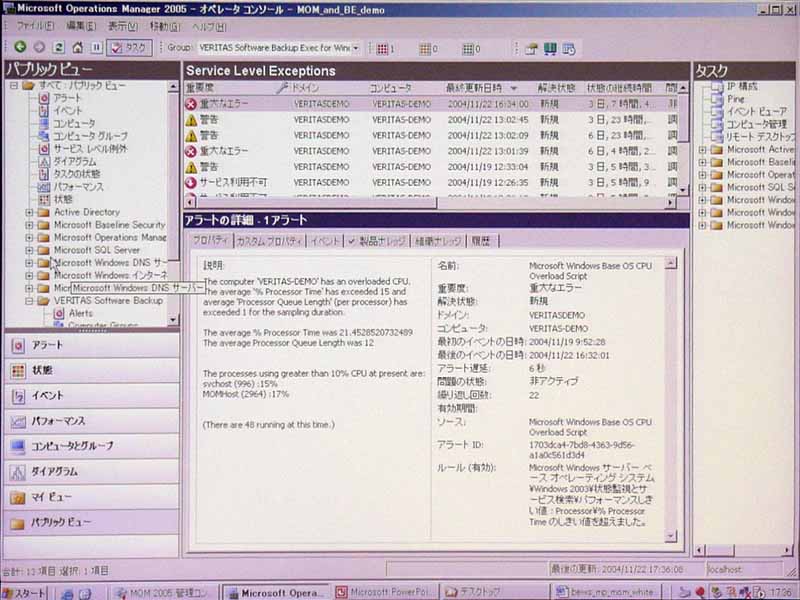This screenshot has width=800, height=600.
Task: Click the パブリック ビュー navigation folder icon
Action: click(18, 522)
